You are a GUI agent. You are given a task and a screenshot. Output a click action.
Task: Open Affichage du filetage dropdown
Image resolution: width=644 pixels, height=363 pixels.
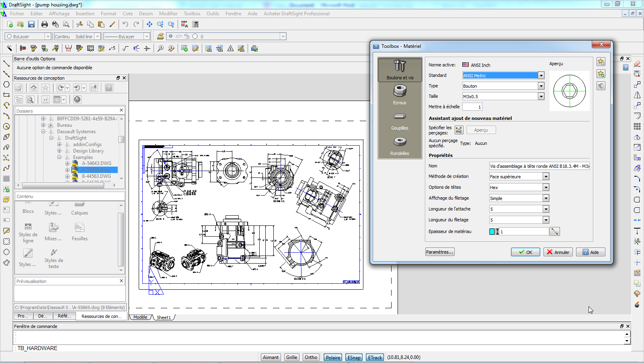tap(546, 198)
